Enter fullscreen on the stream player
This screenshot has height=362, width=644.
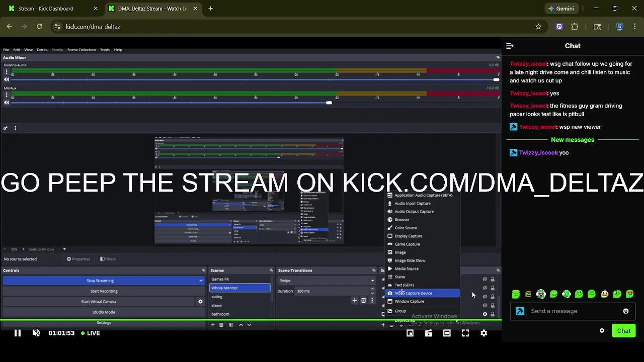[x=465, y=333]
